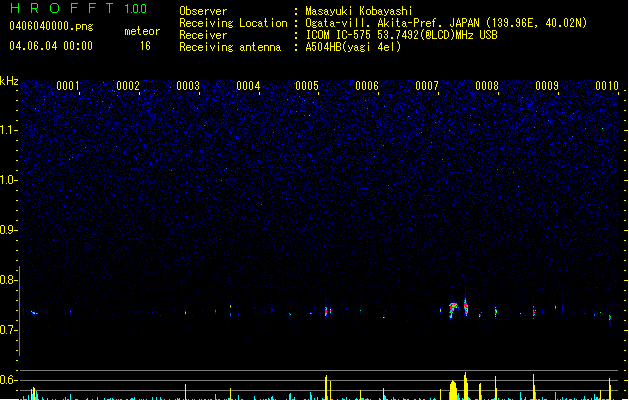Click the HROFFT 1.0.0 title text
The image size is (629, 400).
tap(78, 8)
